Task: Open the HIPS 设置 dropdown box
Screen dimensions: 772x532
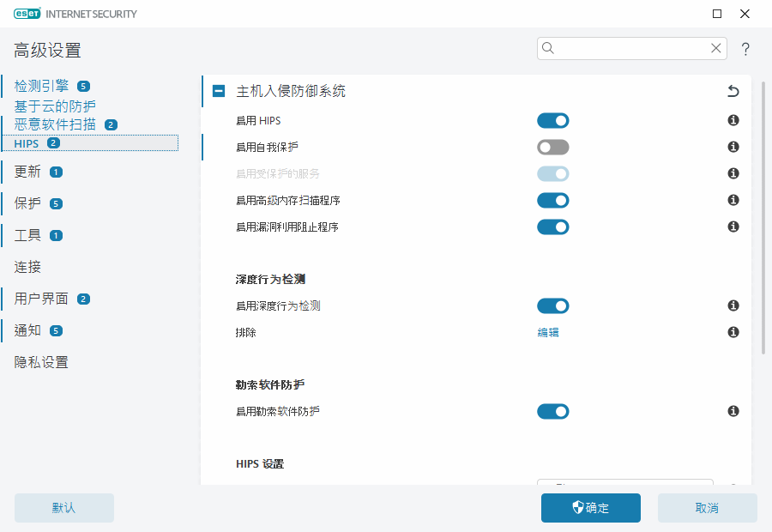Action: coord(624,484)
